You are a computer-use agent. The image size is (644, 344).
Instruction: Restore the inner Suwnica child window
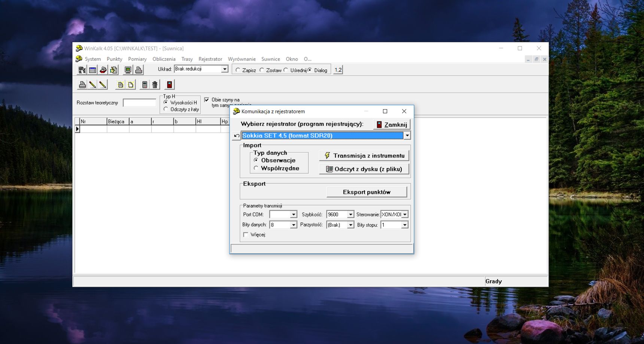tap(537, 59)
